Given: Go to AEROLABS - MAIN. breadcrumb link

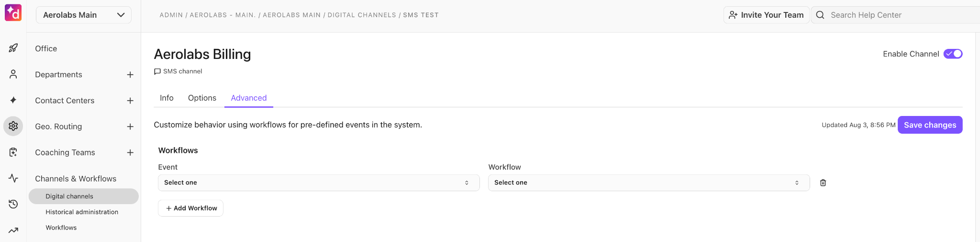Looking at the screenshot, I should coord(223,15).
